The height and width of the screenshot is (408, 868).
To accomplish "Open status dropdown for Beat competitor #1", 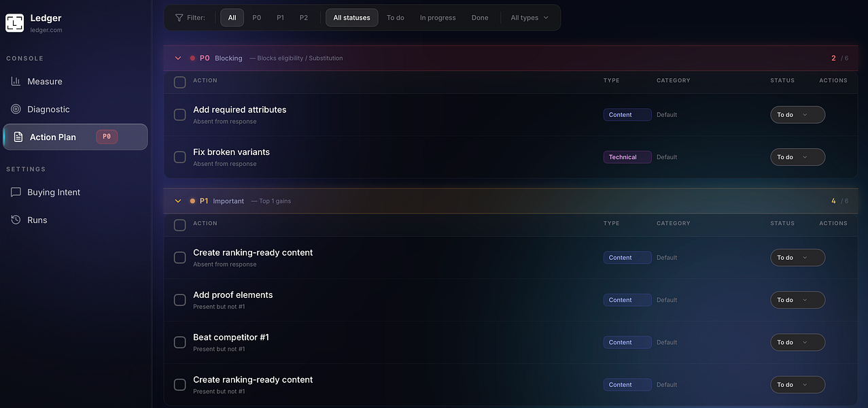I will point(797,342).
